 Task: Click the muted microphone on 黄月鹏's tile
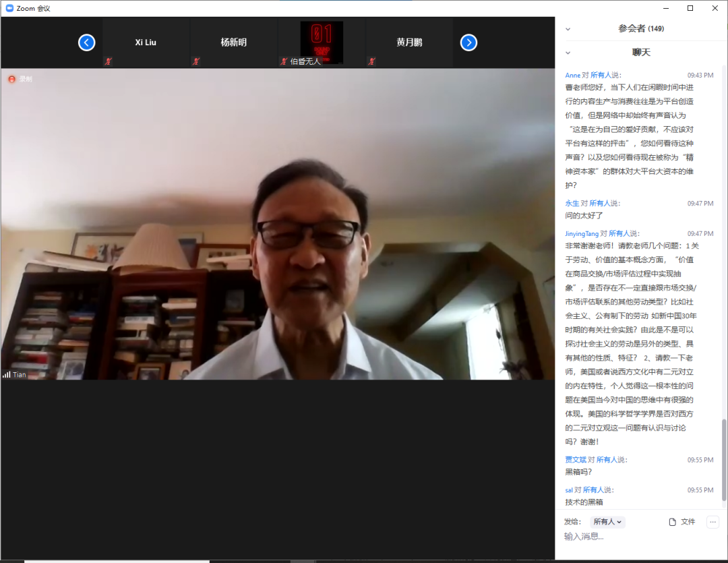coord(371,61)
